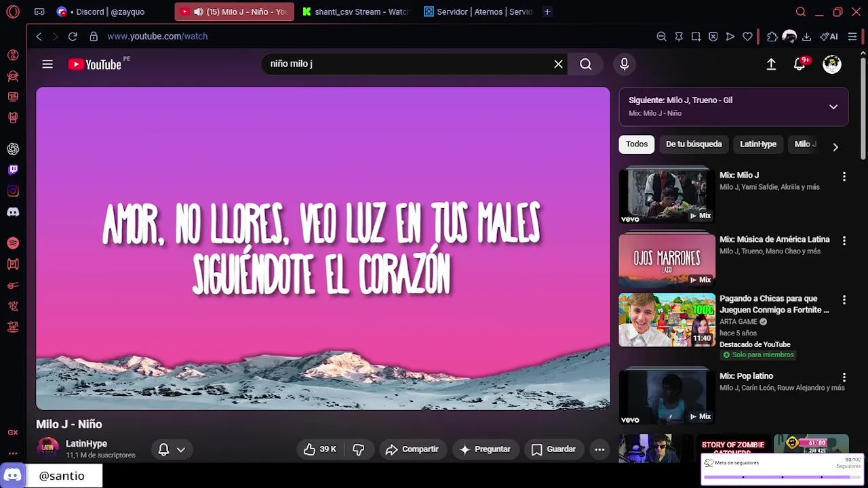Toggle the LatinHype subscription notification bell
This screenshot has width=868, height=488.
click(x=163, y=449)
